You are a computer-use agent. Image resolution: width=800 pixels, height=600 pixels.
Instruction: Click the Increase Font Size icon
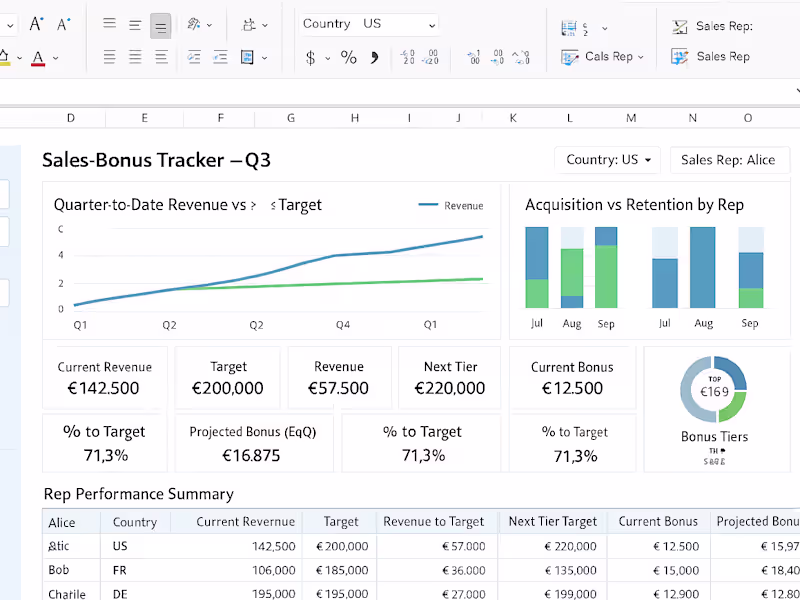tap(36, 24)
